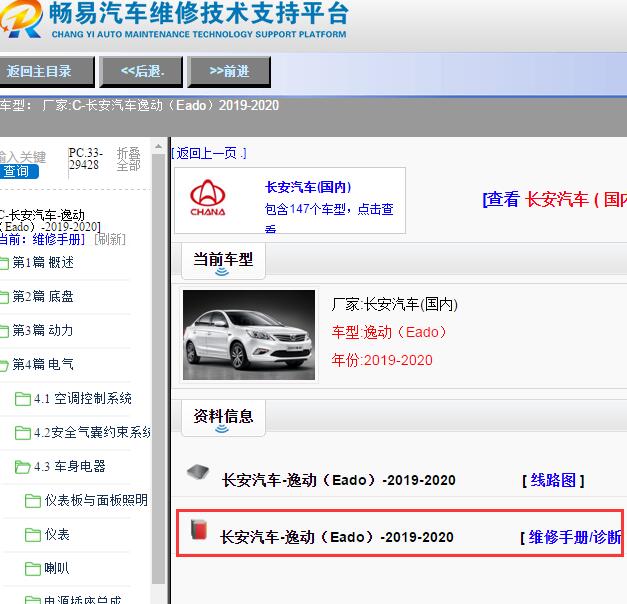Click the gray chip icon in 线路图 row
This screenshot has height=604, width=627.
(198, 472)
